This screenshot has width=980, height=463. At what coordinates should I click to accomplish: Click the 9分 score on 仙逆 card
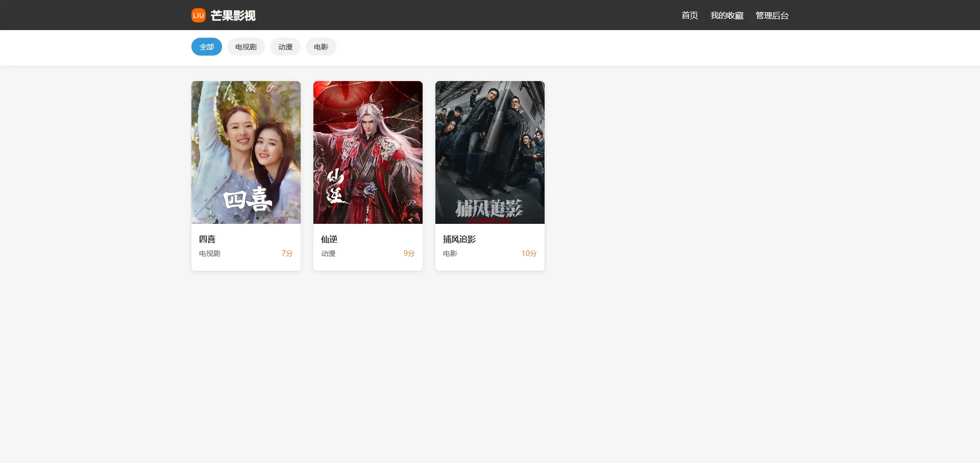409,253
